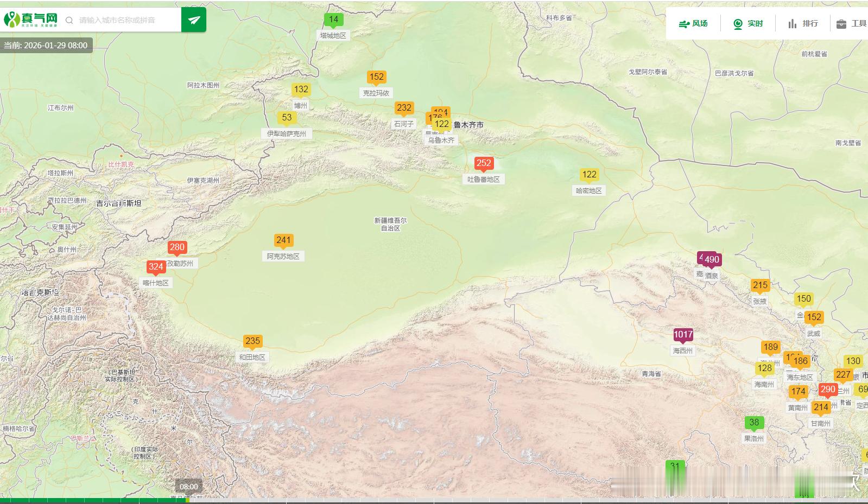Screen dimensions: 868x504
Task: Select the 227 AQI marker near 兰州
Action: [843, 375]
